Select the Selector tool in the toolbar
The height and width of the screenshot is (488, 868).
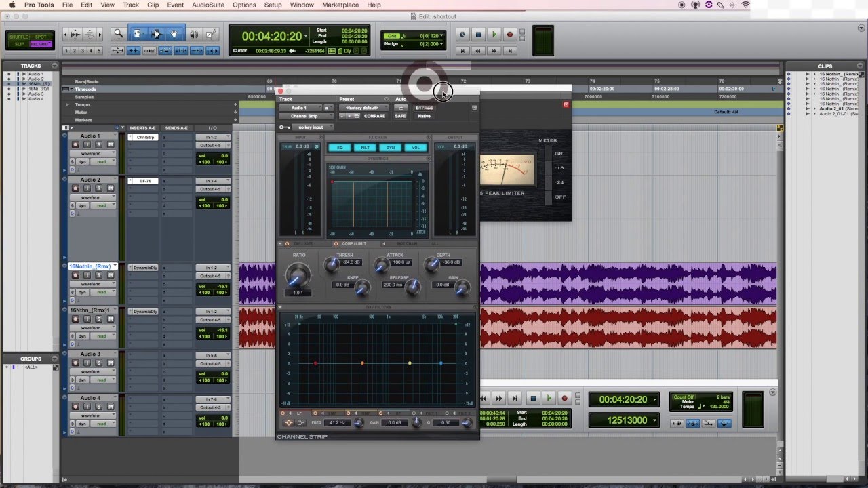(157, 34)
